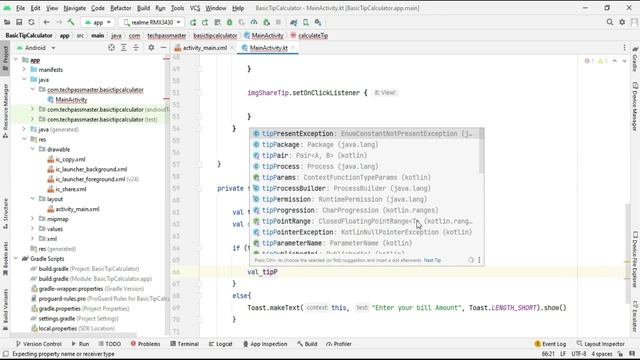Open the 'app' run configuration dropdown
The image size is (640, 360).
pos(98,22)
